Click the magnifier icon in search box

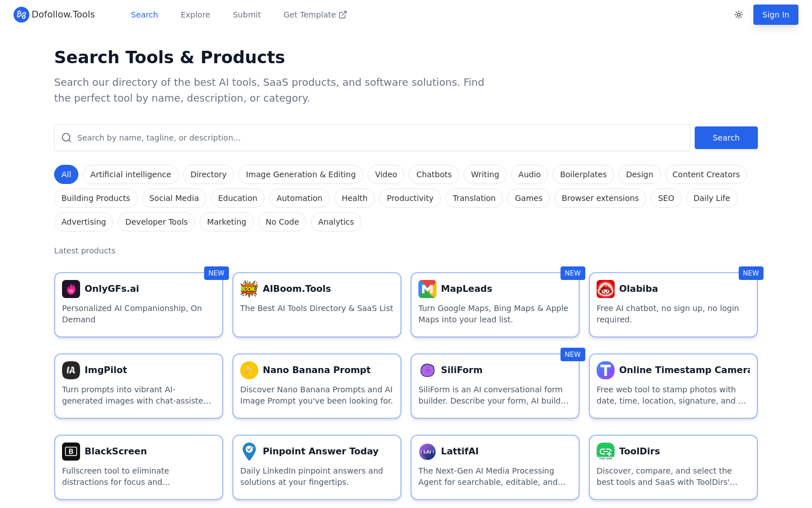click(67, 138)
